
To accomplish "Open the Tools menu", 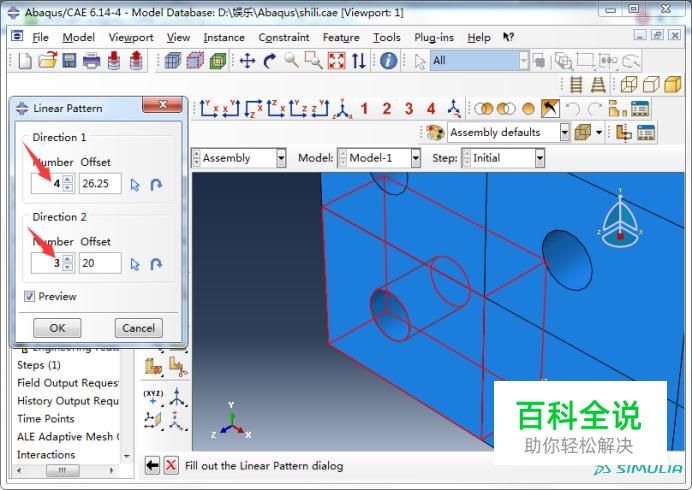I will 387,38.
